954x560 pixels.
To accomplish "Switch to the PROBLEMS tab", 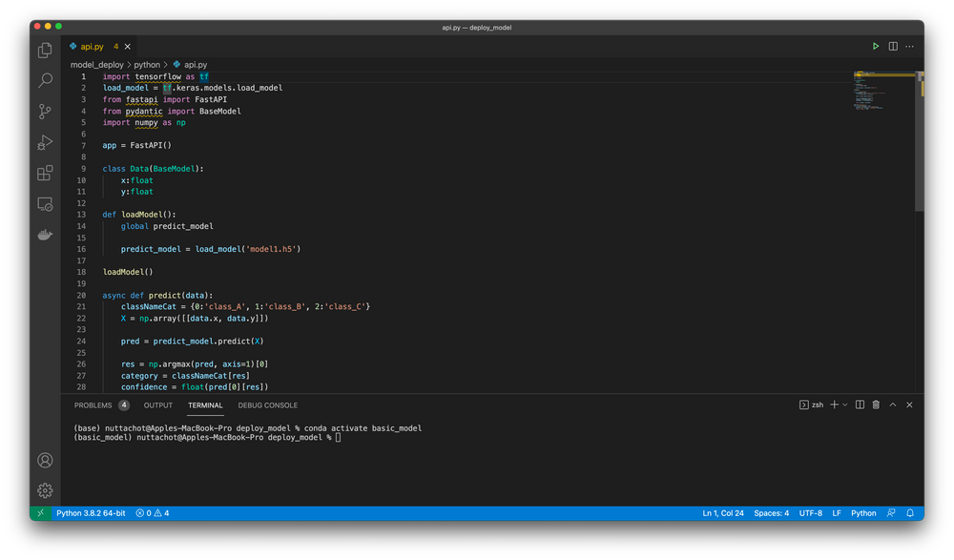I will click(x=93, y=404).
